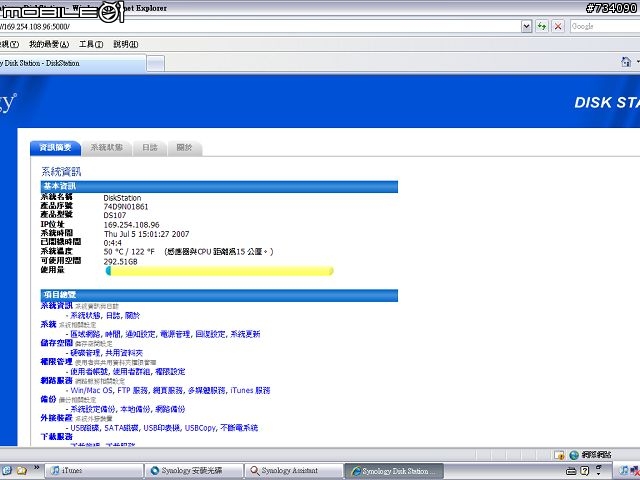Click the free space value 292.51GB
640x480 pixels.
(120, 262)
